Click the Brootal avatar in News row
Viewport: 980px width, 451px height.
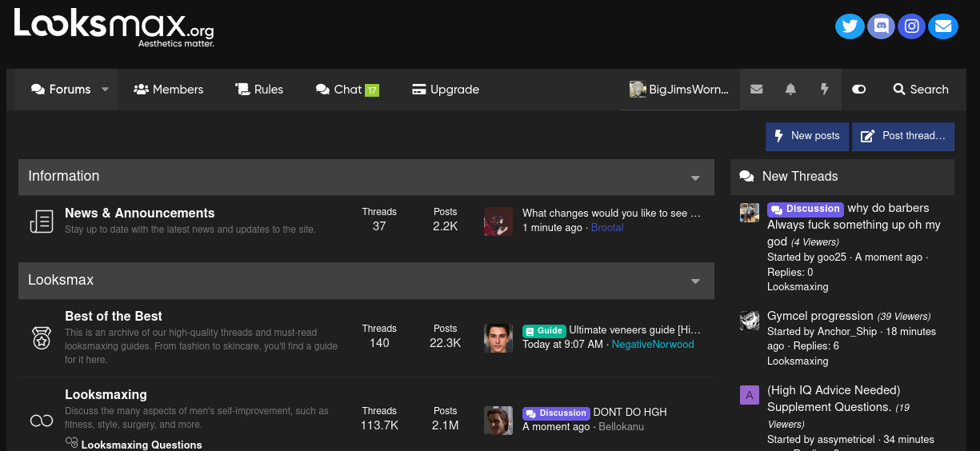click(498, 222)
